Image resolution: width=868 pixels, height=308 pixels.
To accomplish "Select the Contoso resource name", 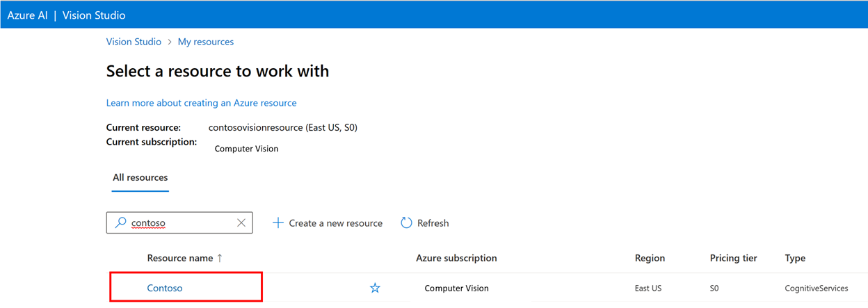I will pos(165,288).
